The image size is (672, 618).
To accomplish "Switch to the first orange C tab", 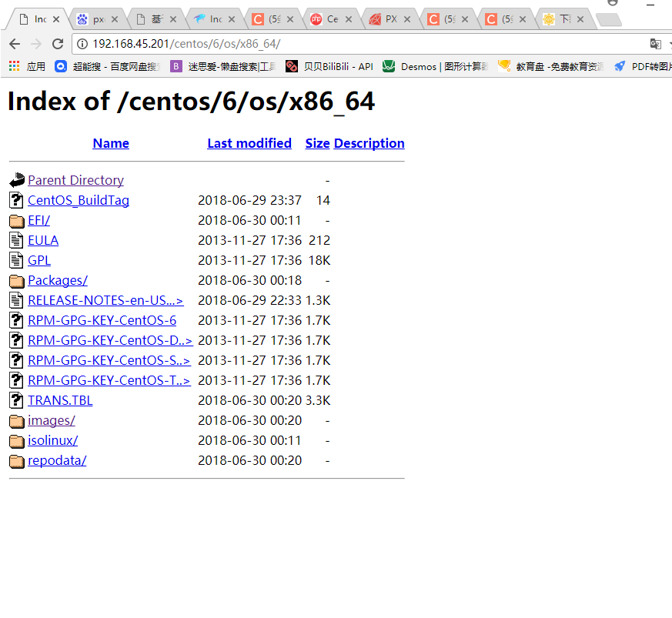I will (272, 19).
